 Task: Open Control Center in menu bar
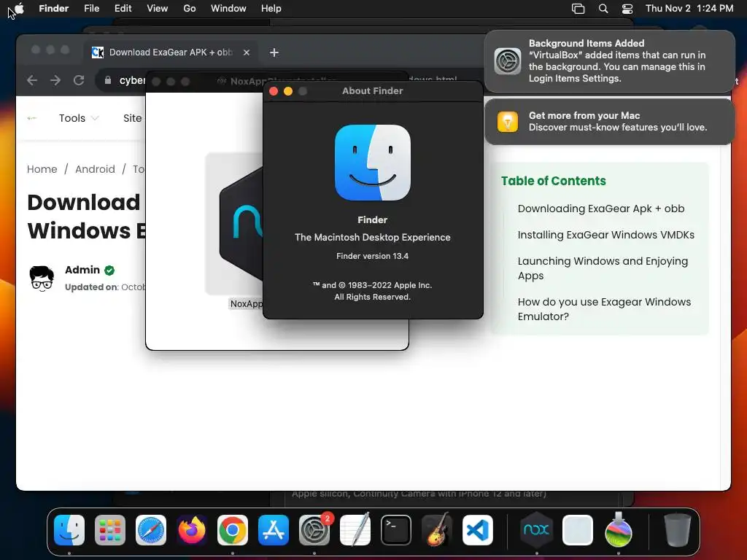[627, 9]
